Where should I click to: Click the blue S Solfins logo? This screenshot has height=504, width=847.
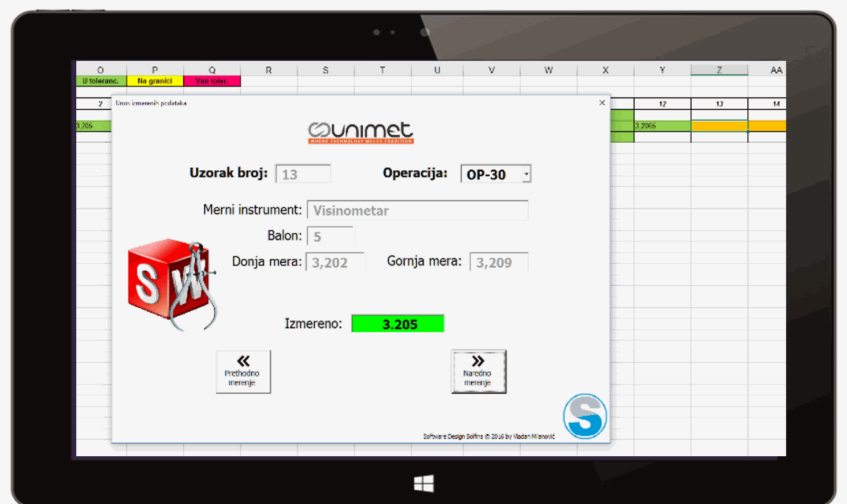coord(585,416)
